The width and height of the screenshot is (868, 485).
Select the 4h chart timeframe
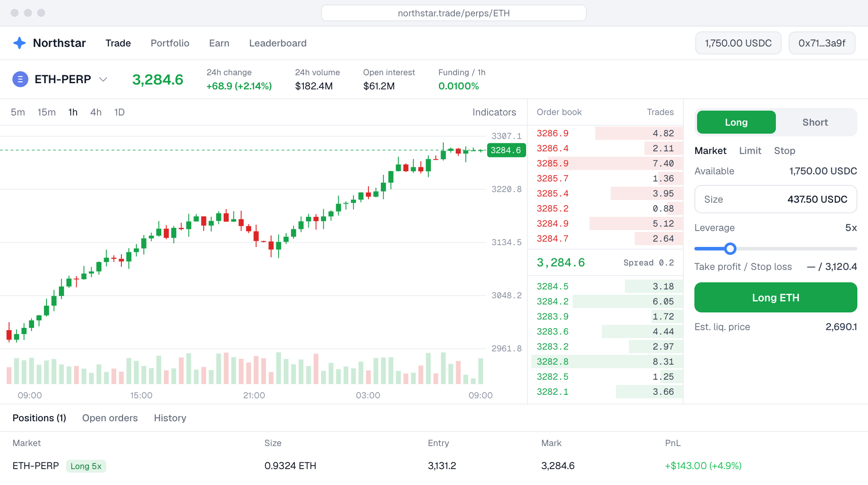point(96,112)
